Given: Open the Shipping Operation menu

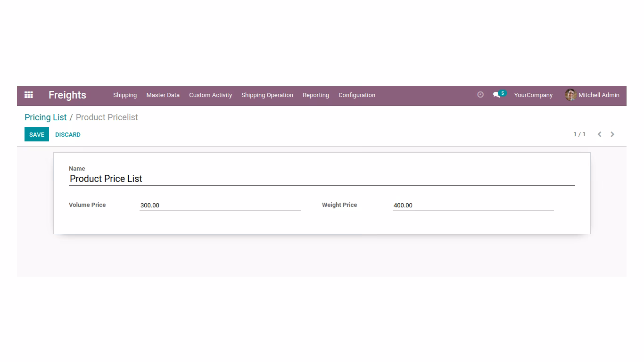Looking at the screenshot, I should coord(267,95).
